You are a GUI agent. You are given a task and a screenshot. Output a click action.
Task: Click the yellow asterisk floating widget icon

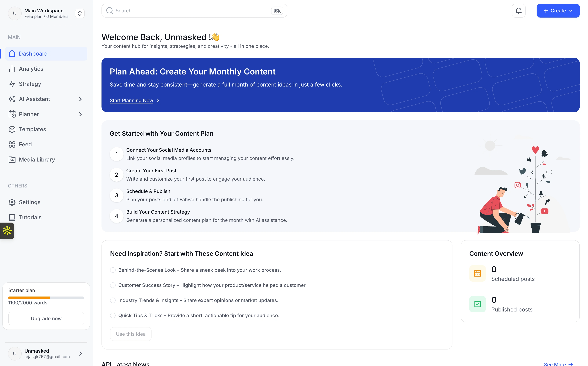[x=7, y=231]
